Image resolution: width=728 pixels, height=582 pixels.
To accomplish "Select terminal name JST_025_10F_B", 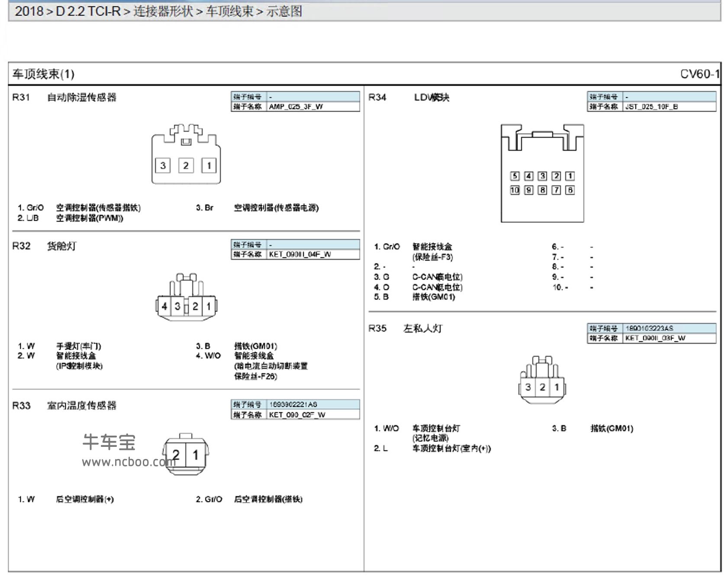I will (652, 107).
